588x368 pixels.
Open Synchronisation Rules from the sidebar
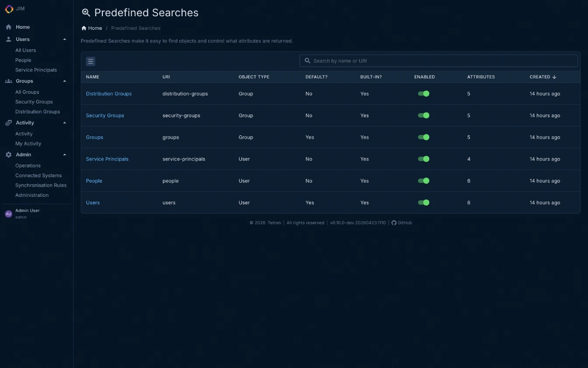41,185
